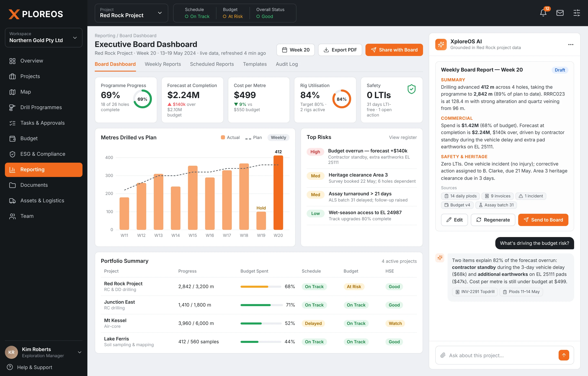Open the Templates tab
Viewport: 588px width, 376px height.
coord(255,64)
